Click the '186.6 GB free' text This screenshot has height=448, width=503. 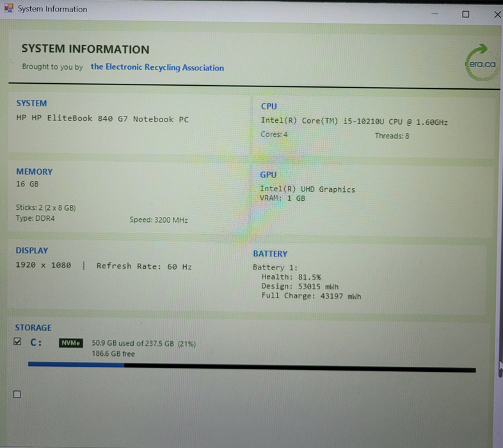(113, 354)
